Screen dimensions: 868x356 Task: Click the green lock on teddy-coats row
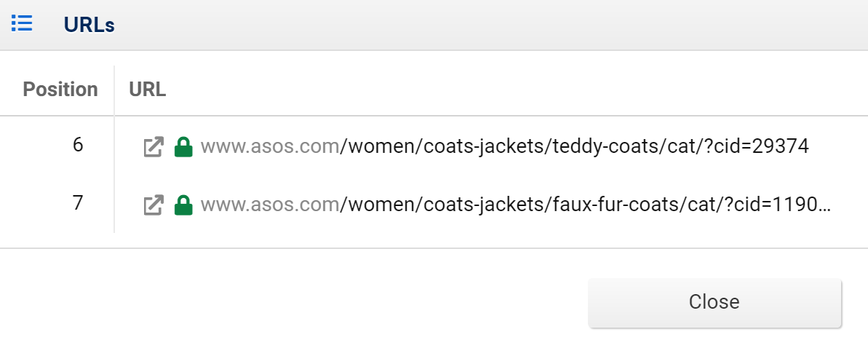[183, 147]
